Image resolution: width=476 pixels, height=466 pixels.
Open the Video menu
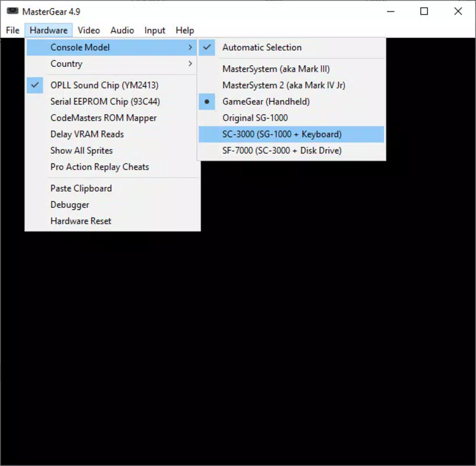click(x=88, y=30)
